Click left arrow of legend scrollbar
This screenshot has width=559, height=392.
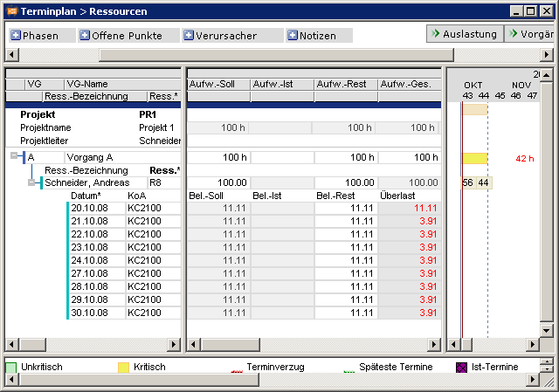click(12, 380)
